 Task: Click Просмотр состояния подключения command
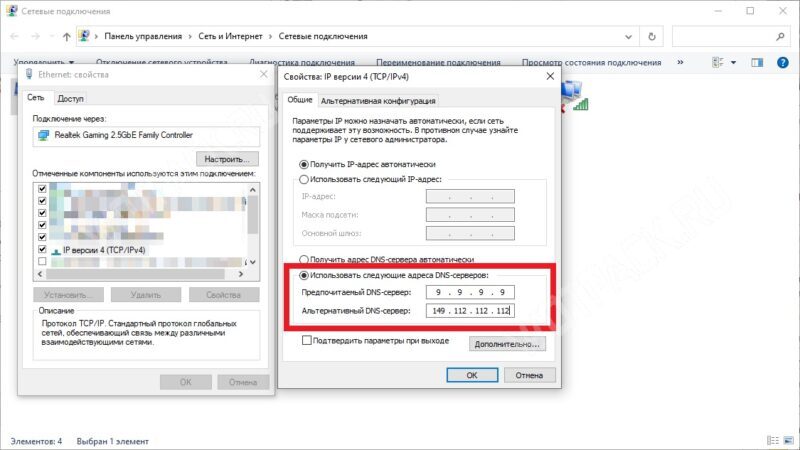[x=591, y=62]
